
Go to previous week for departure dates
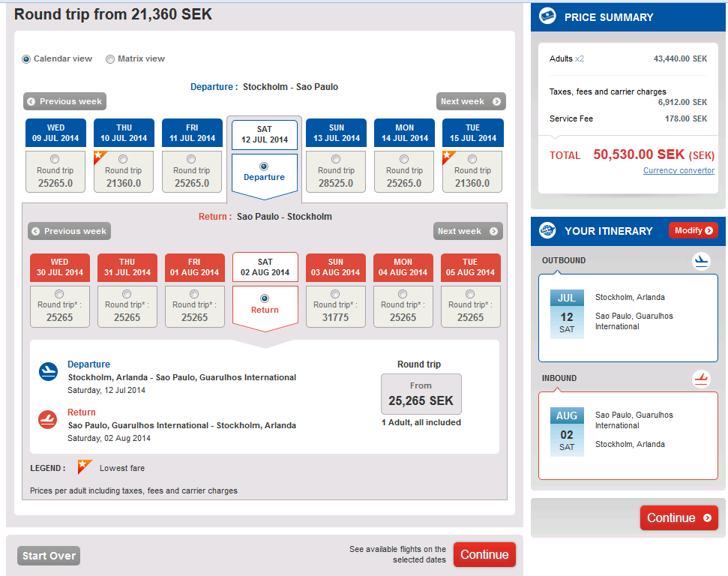click(64, 101)
